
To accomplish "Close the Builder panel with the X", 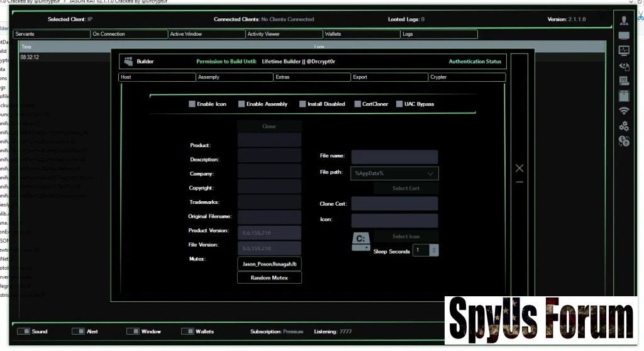I will [x=519, y=168].
